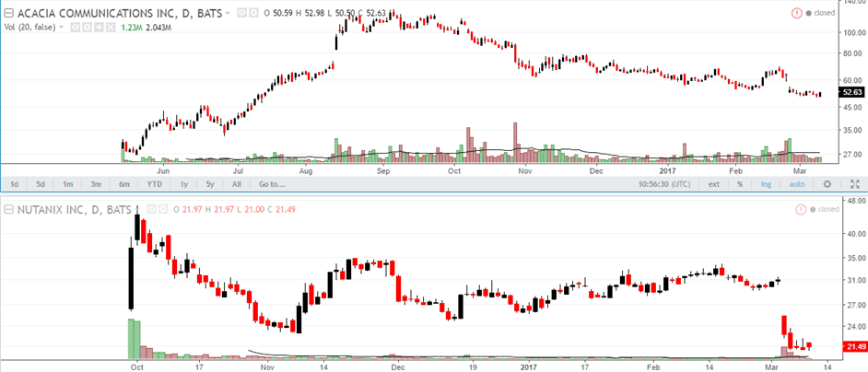
Task: Click the Dec label on the Nutanix time axis
Action: click(397, 367)
